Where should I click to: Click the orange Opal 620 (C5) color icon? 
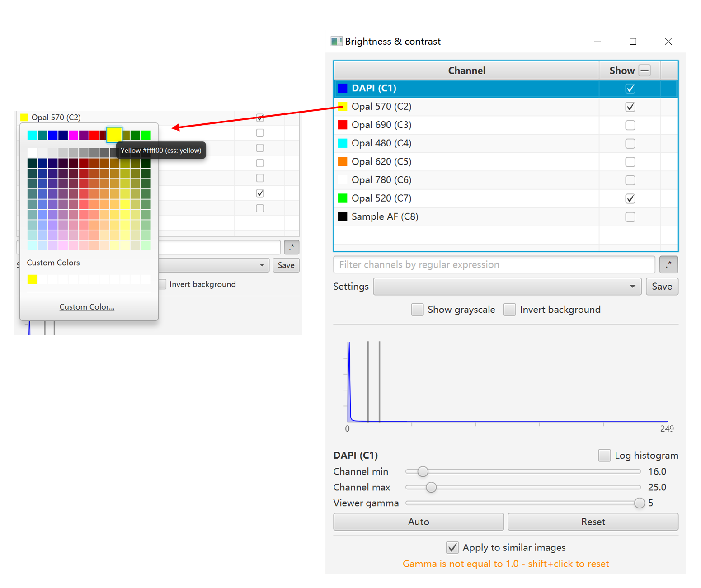click(343, 161)
